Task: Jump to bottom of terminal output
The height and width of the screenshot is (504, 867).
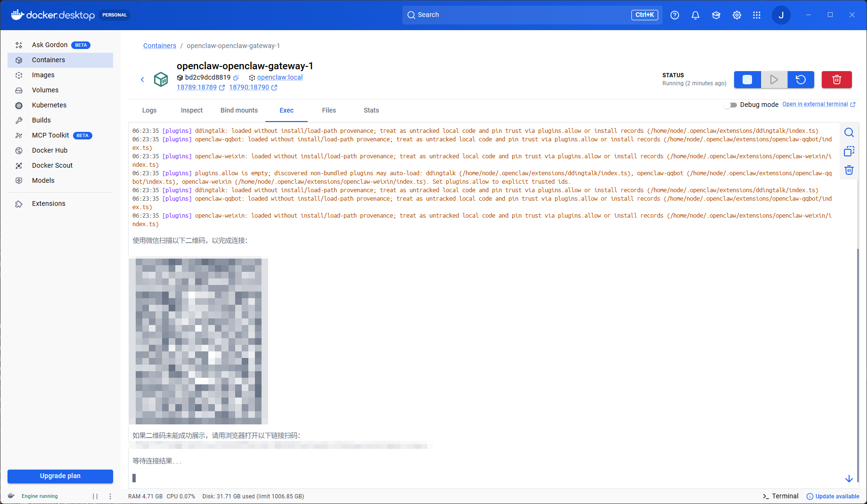Action: [849, 479]
